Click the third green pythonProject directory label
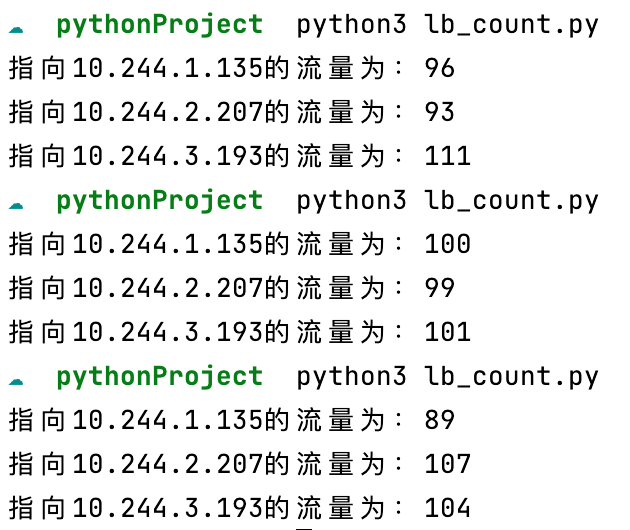This screenshot has width=630, height=530. (x=160, y=377)
